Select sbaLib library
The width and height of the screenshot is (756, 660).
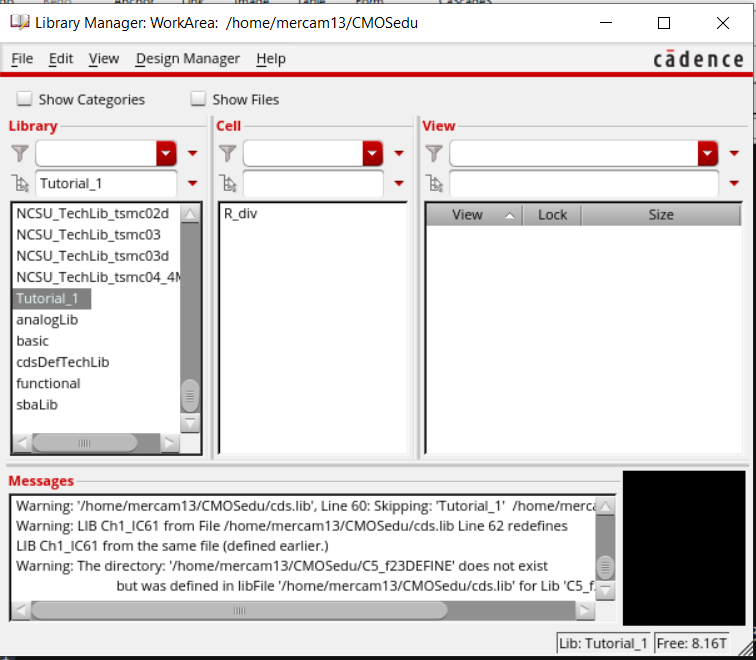point(37,404)
